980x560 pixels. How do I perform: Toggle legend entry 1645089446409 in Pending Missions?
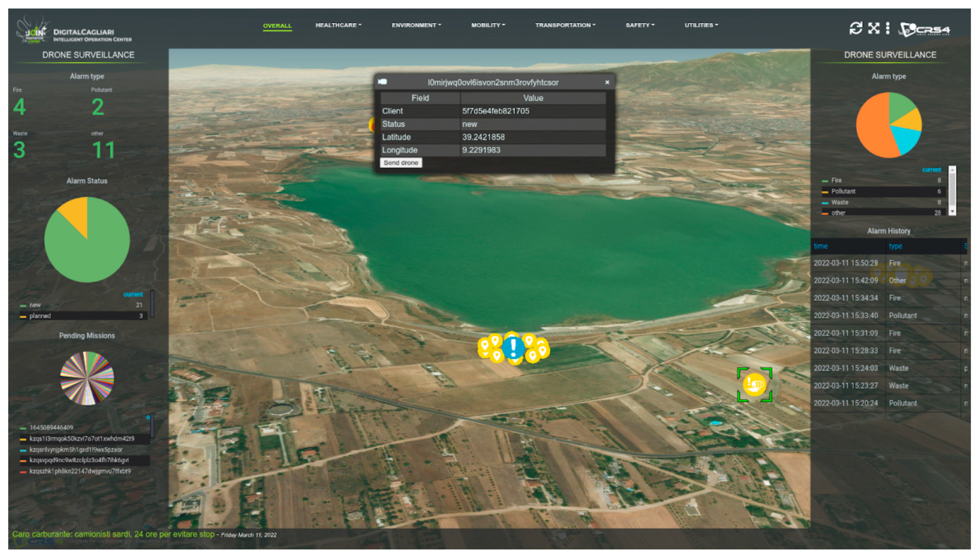[x=51, y=428]
